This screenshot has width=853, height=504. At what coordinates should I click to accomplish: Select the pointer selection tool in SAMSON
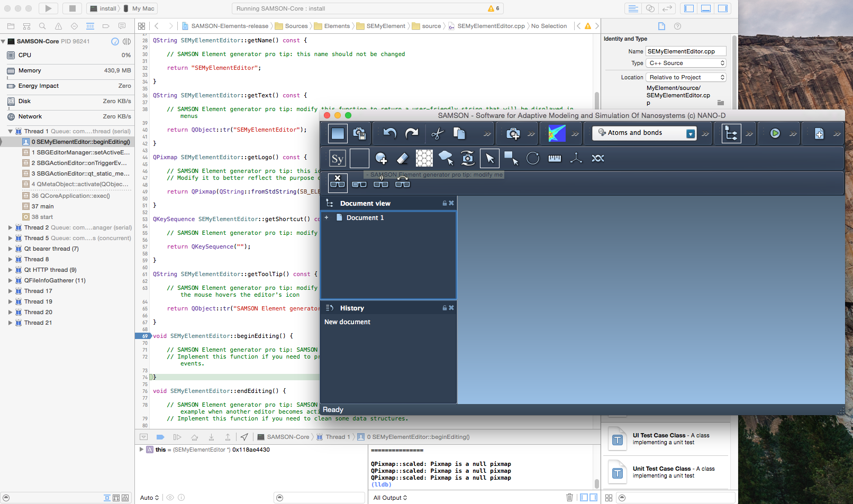click(x=489, y=158)
